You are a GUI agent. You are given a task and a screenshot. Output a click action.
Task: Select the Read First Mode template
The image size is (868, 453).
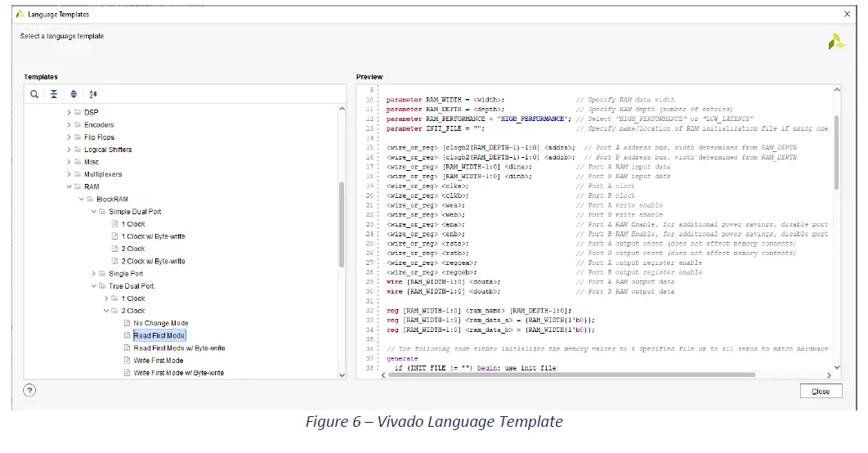(159, 335)
